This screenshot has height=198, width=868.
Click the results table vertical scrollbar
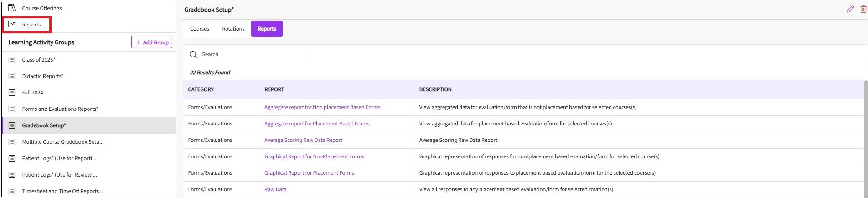coord(865,137)
